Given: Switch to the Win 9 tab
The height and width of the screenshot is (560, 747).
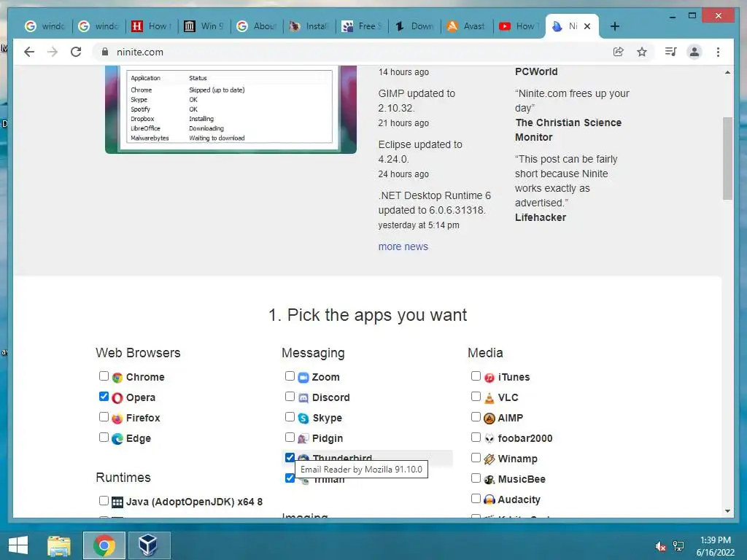Looking at the screenshot, I should click(204, 26).
